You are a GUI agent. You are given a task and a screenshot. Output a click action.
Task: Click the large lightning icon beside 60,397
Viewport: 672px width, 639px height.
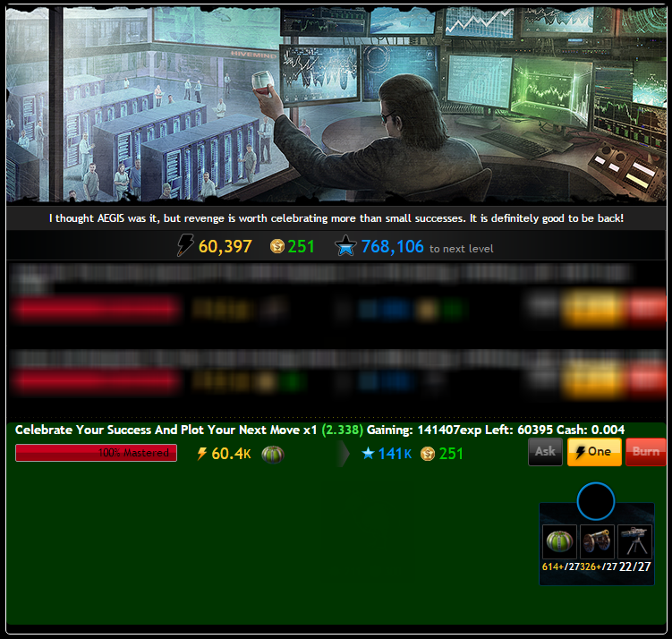coord(185,245)
